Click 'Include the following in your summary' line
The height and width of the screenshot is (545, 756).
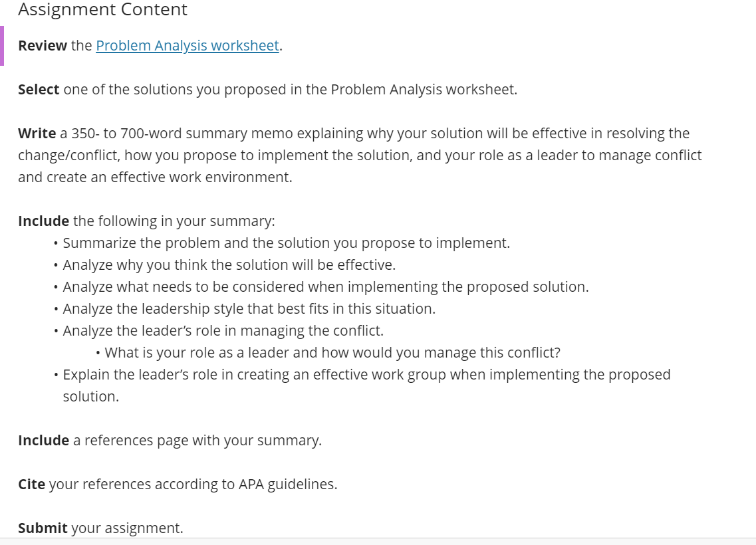[146, 221]
